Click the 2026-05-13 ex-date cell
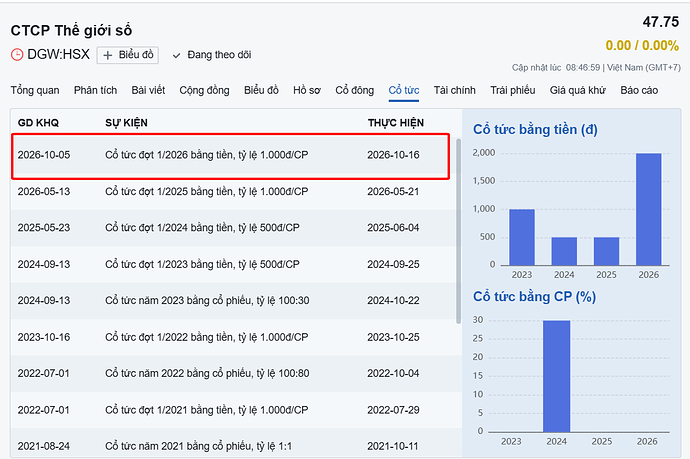The height and width of the screenshot is (459, 690). click(x=44, y=191)
